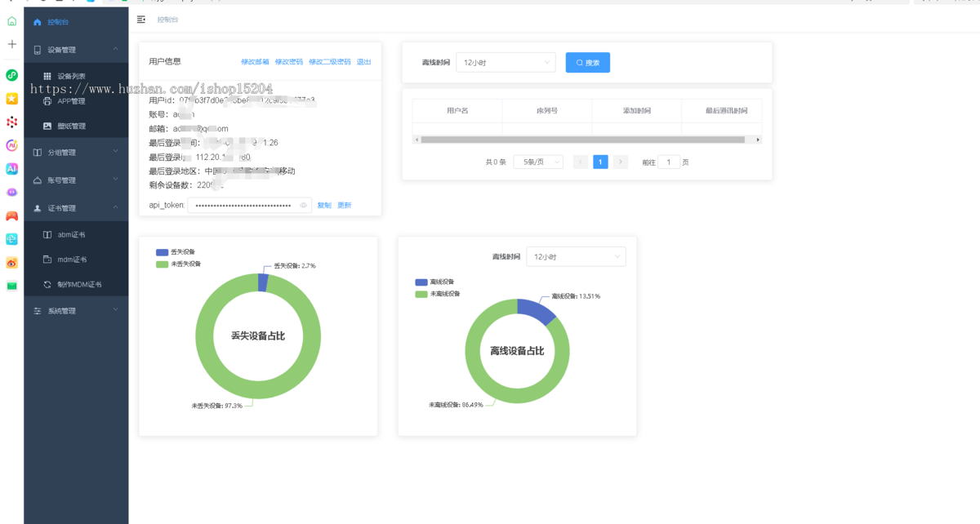Toggle sidebar collapse hamburger icon
This screenshot has width=980, height=524.
141,19
